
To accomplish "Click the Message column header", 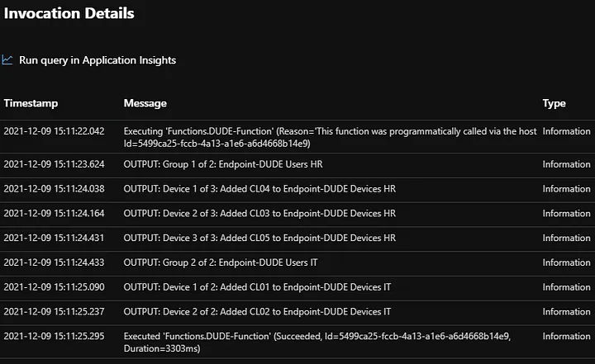I will 145,103.
